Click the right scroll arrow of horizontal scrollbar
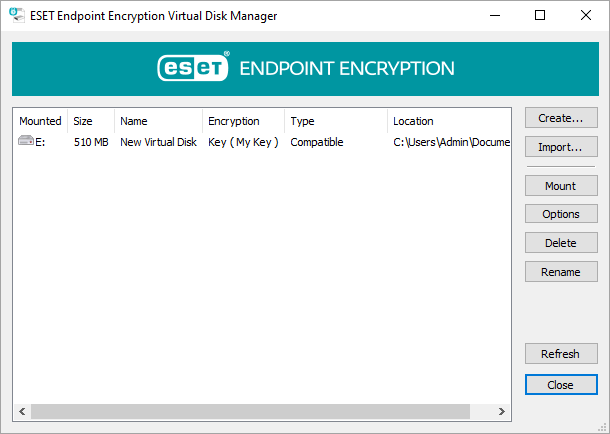610x434 pixels. [502, 411]
